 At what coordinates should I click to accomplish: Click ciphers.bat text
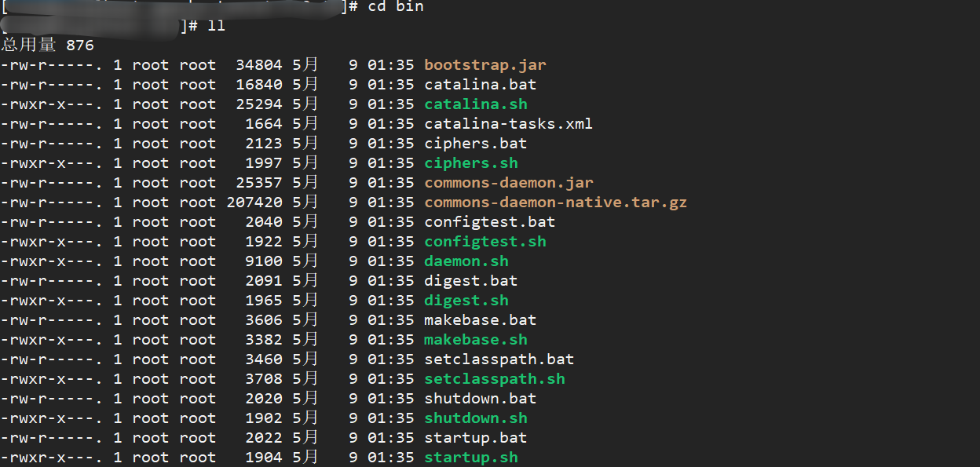[x=475, y=144]
